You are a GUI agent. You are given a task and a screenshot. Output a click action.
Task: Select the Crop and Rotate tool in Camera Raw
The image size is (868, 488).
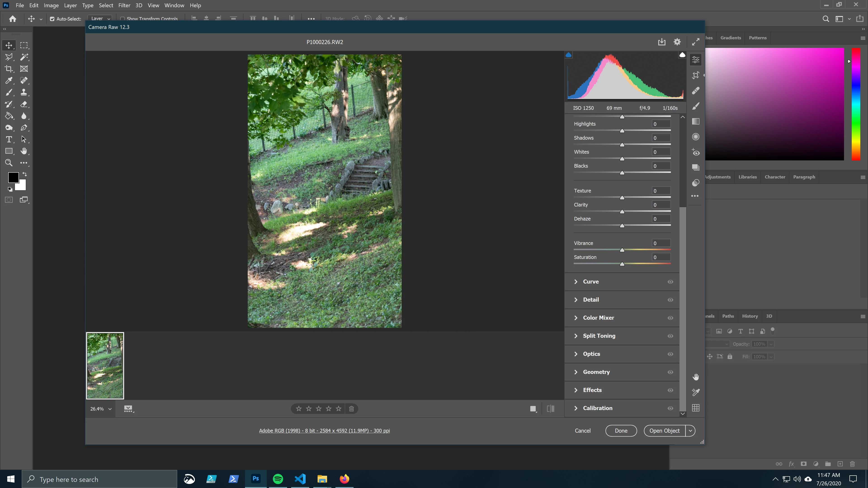[x=696, y=75]
